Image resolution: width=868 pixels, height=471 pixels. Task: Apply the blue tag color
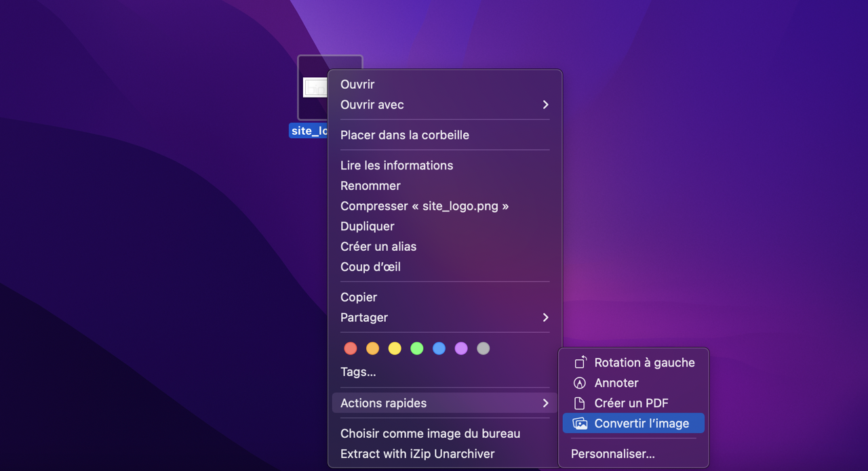pos(439,348)
